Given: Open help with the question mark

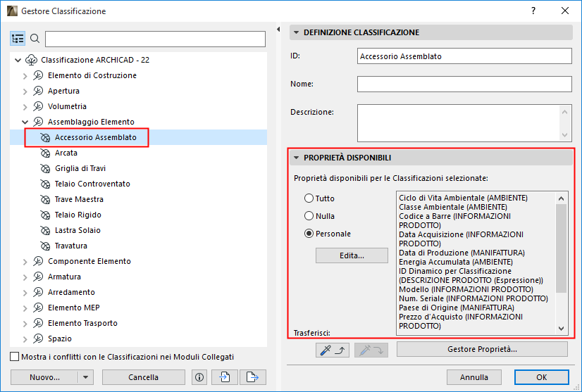Looking at the screenshot, I should click(x=533, y=11).
